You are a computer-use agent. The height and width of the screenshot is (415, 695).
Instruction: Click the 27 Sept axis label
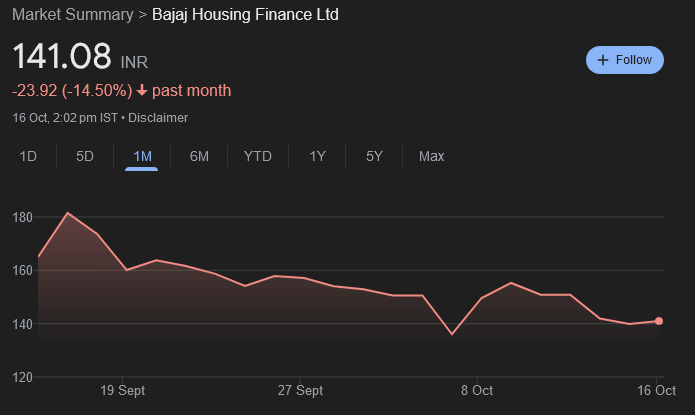click(x=300, y=391)
